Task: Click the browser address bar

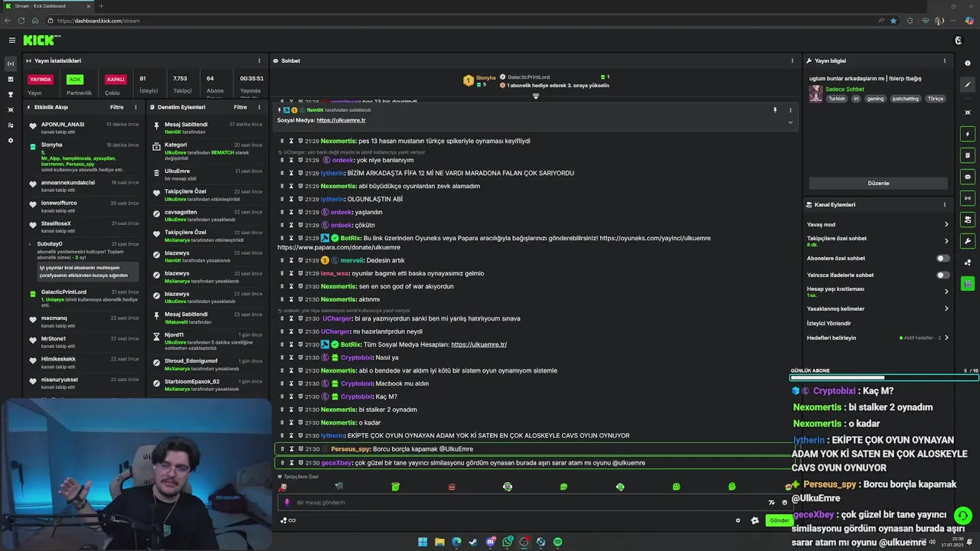Action: (459, 21)
